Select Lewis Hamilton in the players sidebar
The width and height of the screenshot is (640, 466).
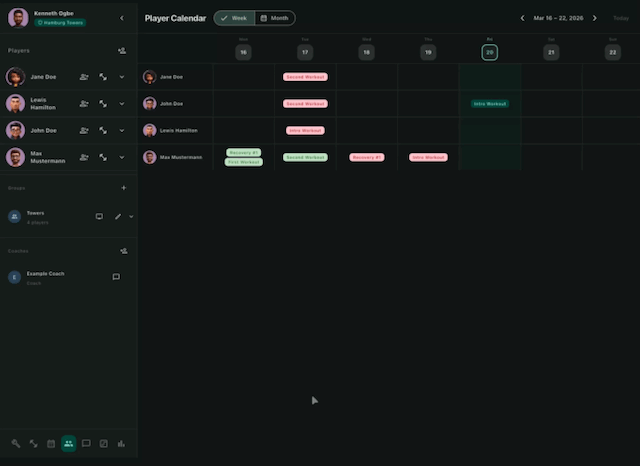point(43,104)
